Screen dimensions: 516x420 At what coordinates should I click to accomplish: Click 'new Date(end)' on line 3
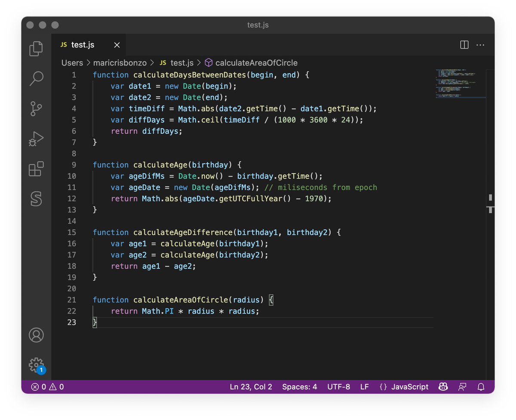tap(194, 97)
